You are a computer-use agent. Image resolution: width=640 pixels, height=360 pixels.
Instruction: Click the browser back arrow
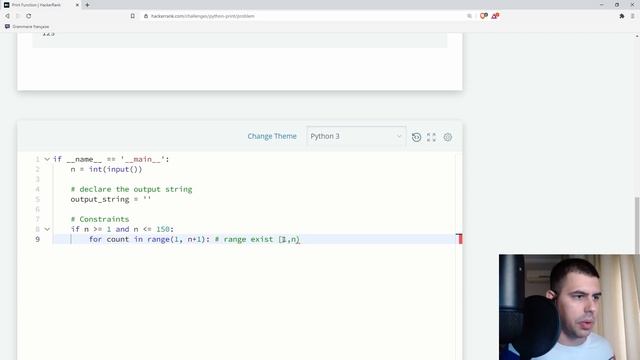click(7, 16)
